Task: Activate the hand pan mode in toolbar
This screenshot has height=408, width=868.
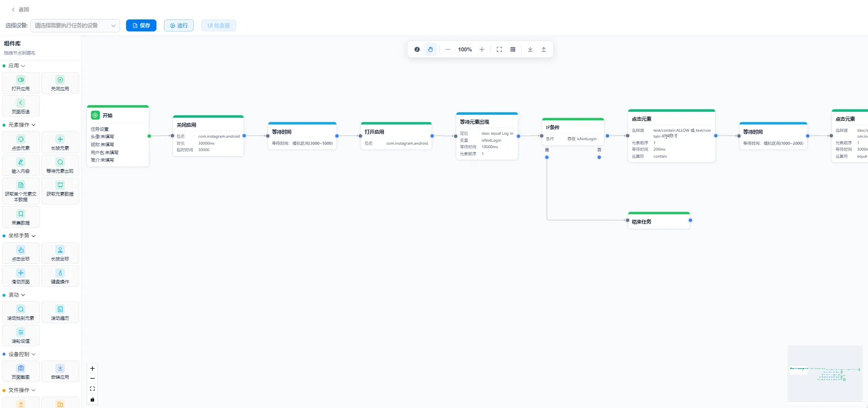Action: 431,49
